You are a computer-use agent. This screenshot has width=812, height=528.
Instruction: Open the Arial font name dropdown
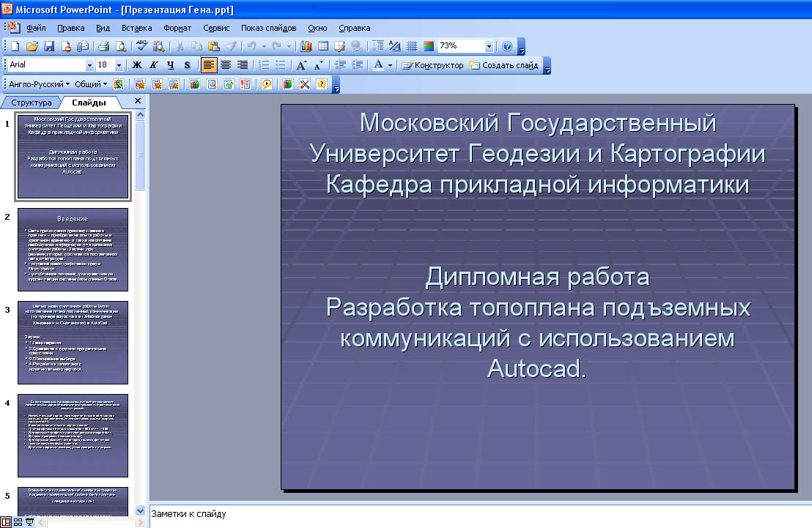[89, 65]
